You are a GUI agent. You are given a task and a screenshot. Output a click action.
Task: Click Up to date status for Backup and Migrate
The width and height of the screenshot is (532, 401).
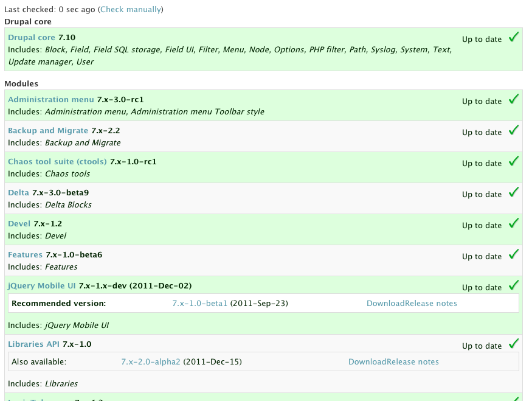click(x=482, y=133)
